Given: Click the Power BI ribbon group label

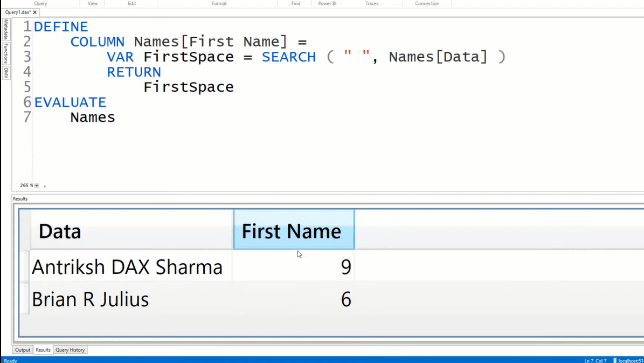Looking at the screenshot, I should pyautogui.click(x=327, y=3).
